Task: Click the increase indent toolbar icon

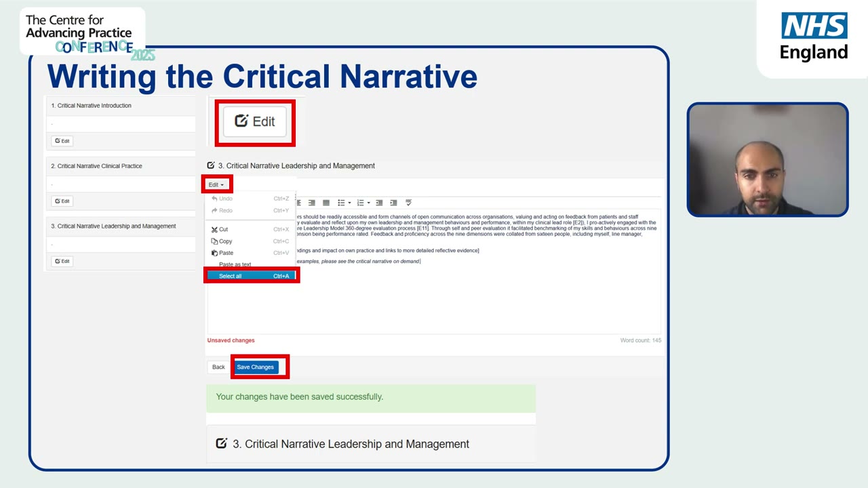Action: pos(393,203)
